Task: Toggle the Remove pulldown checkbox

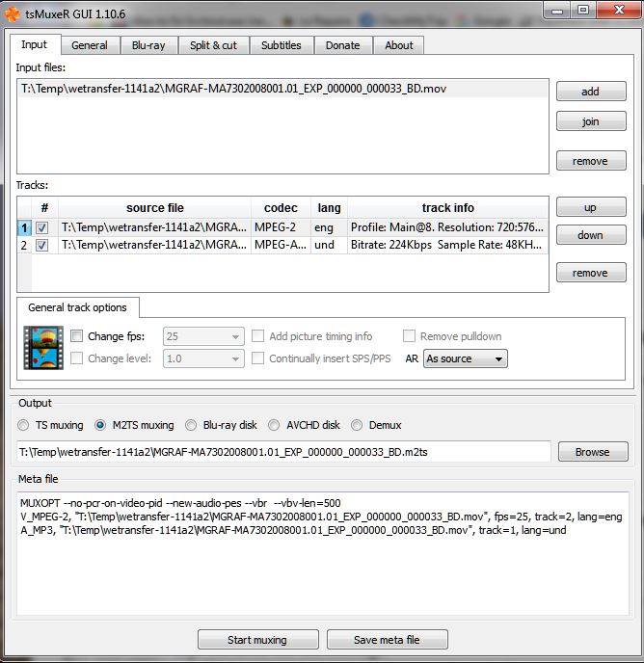Action: (409, 336)
